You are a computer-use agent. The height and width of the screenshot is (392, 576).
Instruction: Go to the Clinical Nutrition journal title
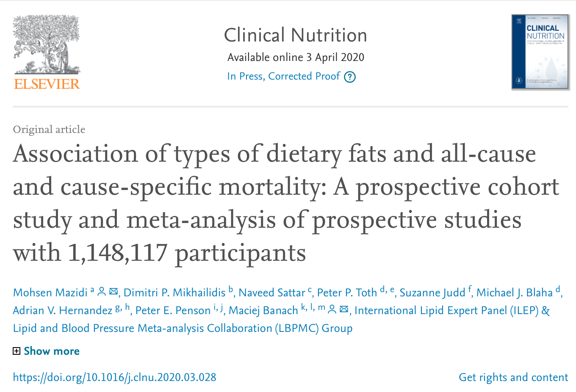coord(295,35)
